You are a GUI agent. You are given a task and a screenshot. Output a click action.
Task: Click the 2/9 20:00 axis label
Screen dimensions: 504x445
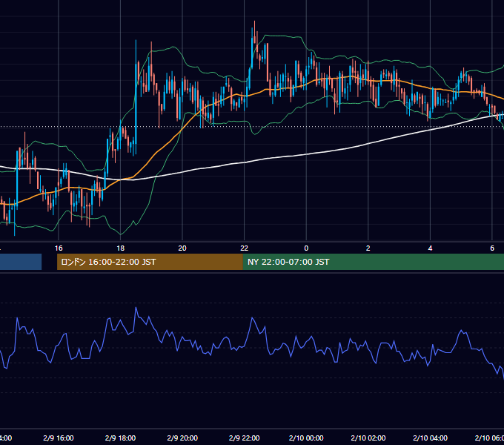[x=182, y=438]
